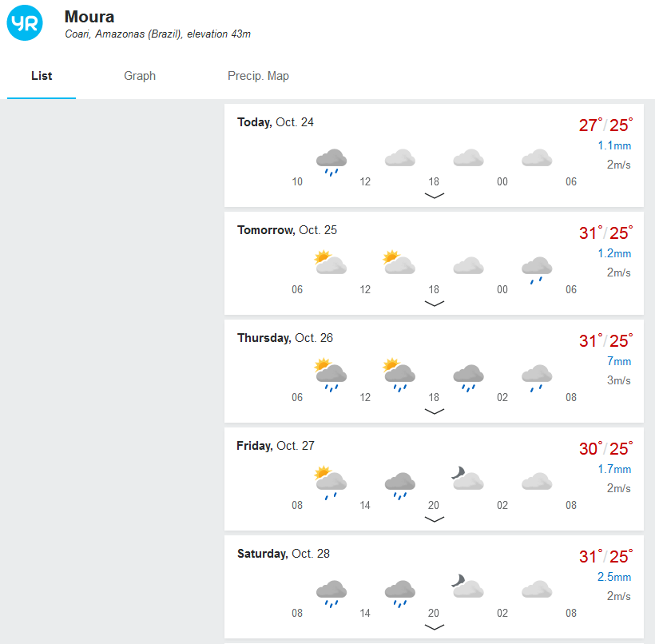This screenshot has height=644, width=655.
Task: Select the Saturday, Oct. 28 heading
Action: pos(284,554)
